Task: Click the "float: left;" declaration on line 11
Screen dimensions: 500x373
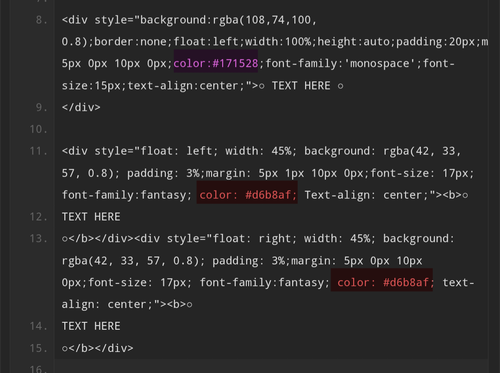Action: pyautogui.click(x=179, y=151)
